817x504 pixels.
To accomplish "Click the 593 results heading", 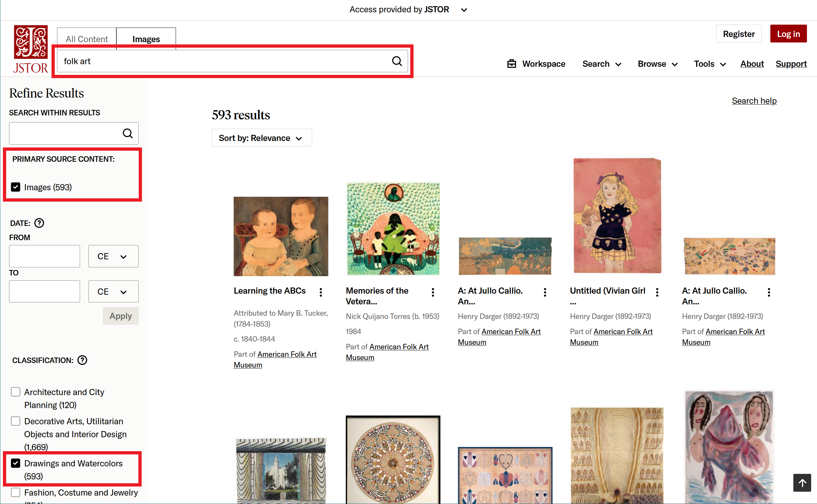I will click(x=241, y=115).
